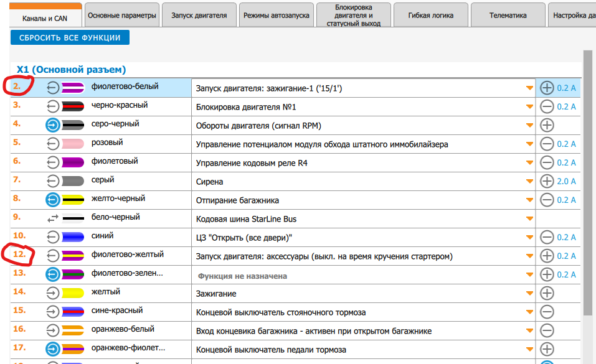The width and height of the screenshot is (596, 364).
Task: Click direction icon for pin 2 фиолетово-белый
Action: tap(53, 88)
